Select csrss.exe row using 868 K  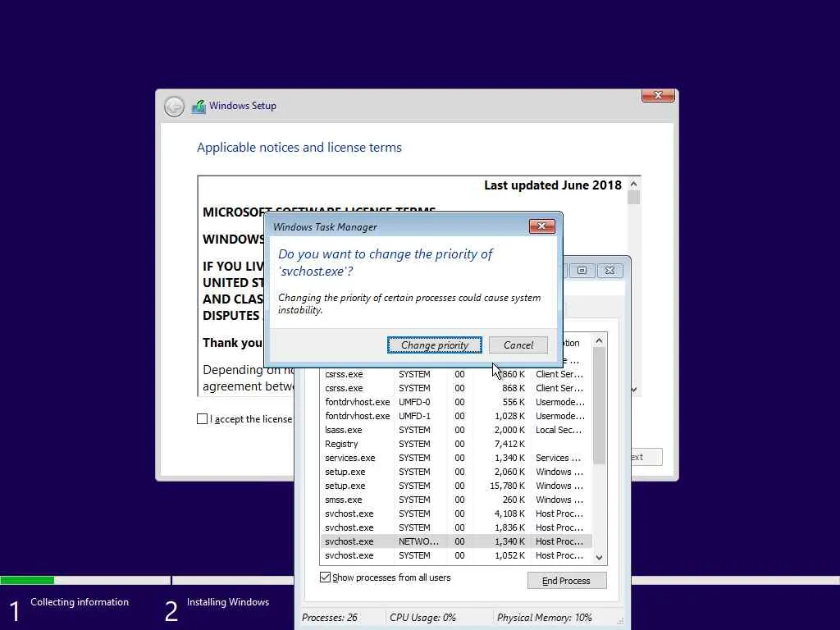[456, 388]
